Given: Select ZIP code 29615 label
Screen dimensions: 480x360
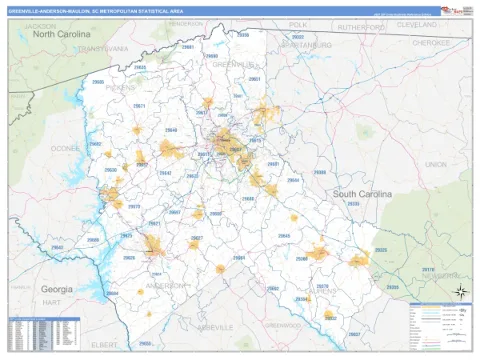Looking at the screenshot, I should (x=255, y=141).
